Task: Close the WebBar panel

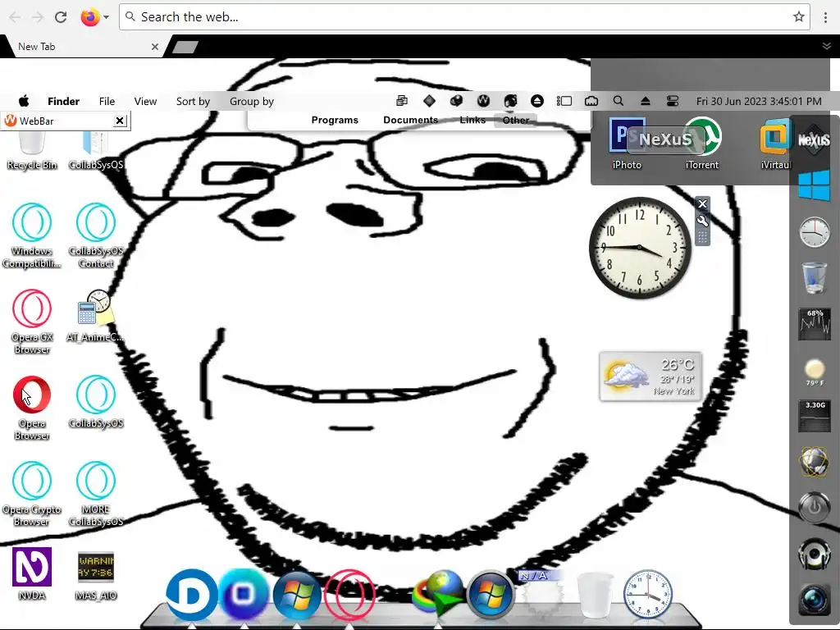Action: 121,121
